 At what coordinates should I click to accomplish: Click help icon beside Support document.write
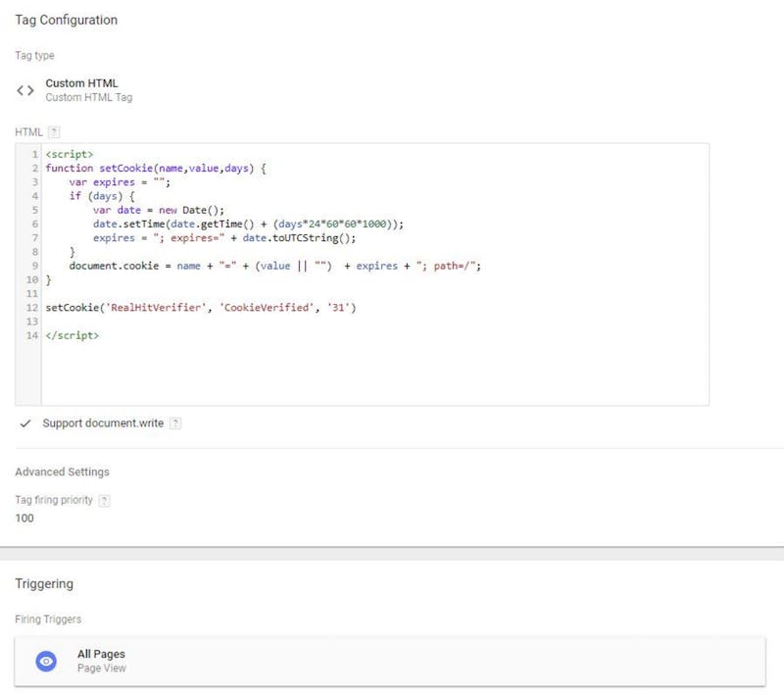tap(175, 423)
